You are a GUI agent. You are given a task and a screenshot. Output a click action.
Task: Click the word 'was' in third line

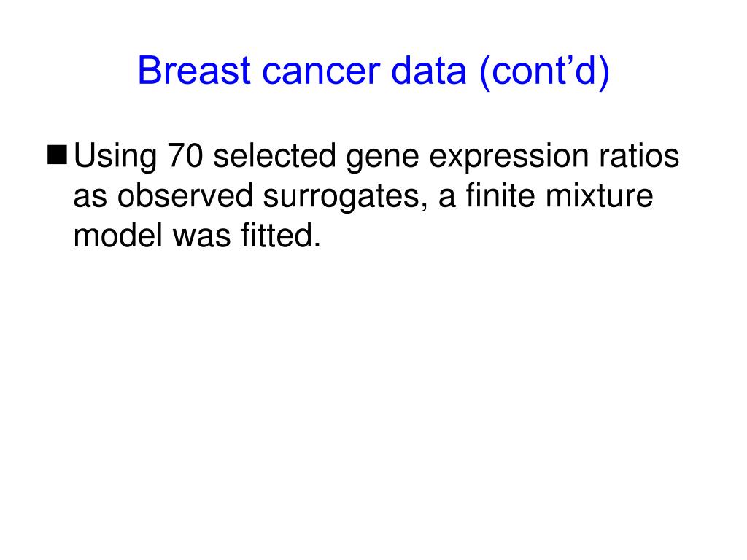tap(202, 238)
